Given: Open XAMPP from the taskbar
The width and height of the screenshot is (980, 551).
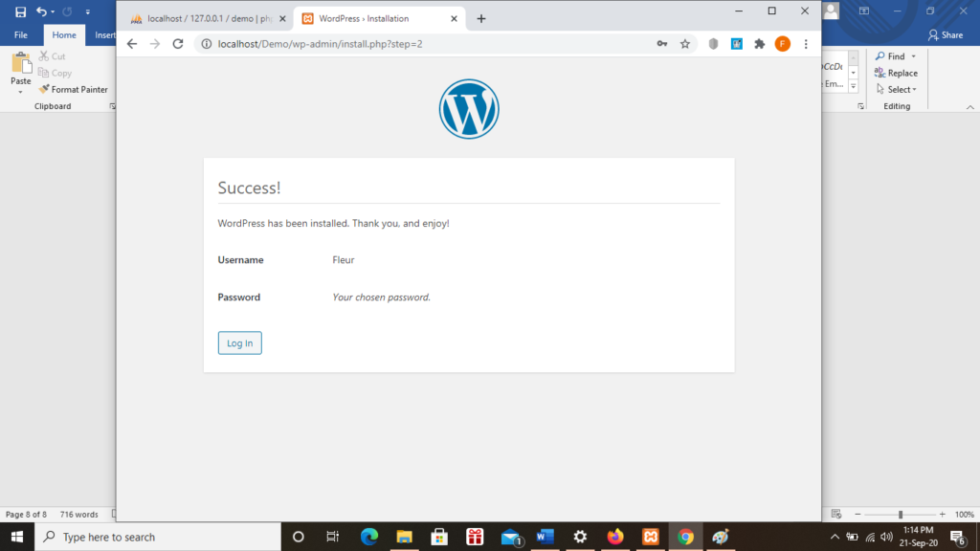Looking at the screenshot, I should pos(651,537).
